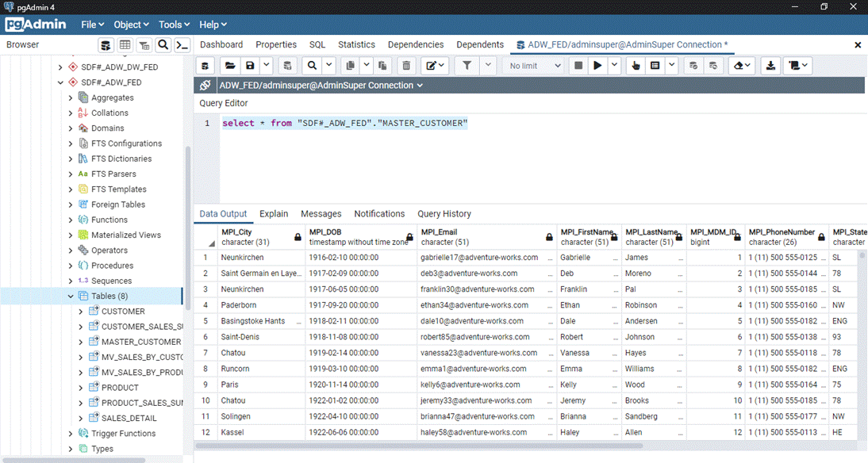
Task: Click the Save Data Changes database icon
Action: click(287, 66)
